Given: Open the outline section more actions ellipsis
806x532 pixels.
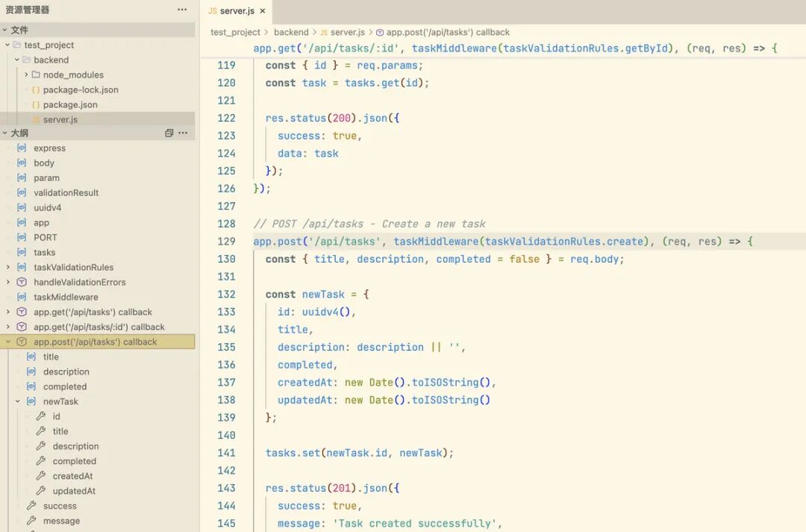Looking at the screenshot, I should pos(184,133).
